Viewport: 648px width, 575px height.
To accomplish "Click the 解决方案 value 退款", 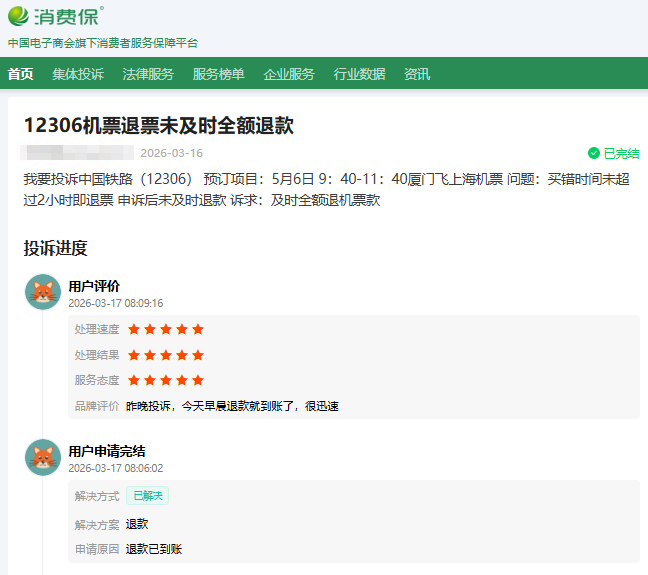I will point(137,524).
